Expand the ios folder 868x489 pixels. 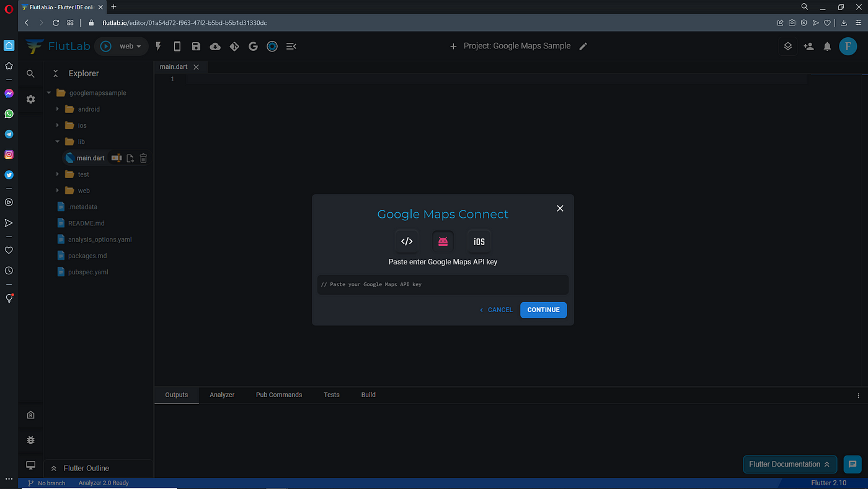(58, 125)
